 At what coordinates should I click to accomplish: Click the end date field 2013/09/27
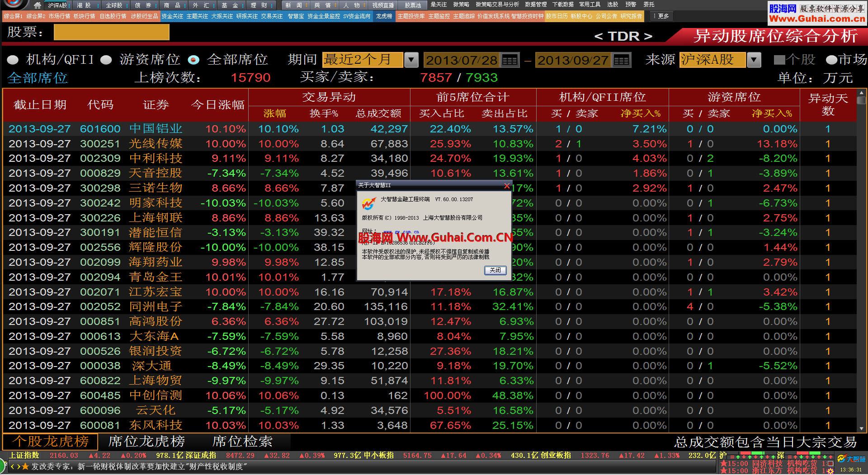(x=573, y=60)
